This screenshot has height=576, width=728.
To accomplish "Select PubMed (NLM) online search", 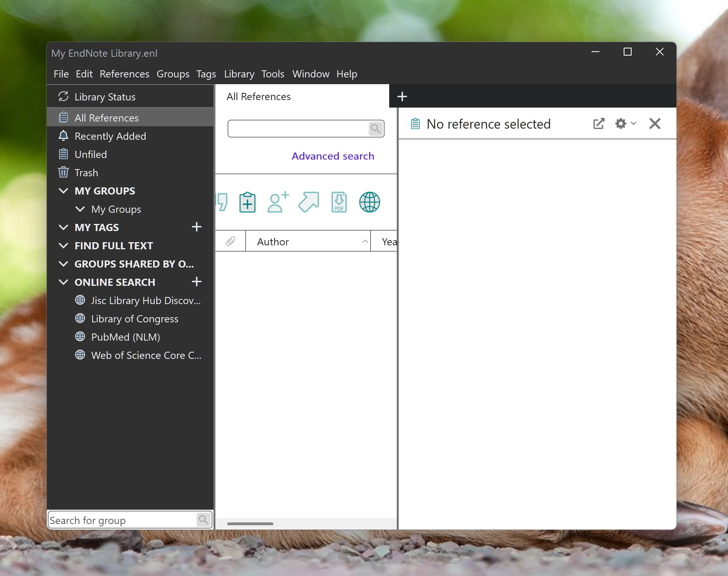I will pyautogui.click(x=125, y=337).
